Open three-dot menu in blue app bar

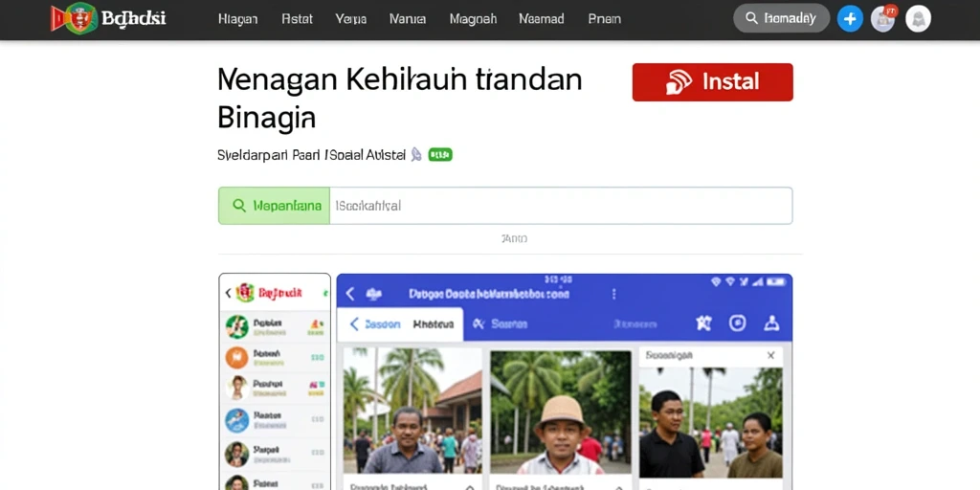point(613,294)
